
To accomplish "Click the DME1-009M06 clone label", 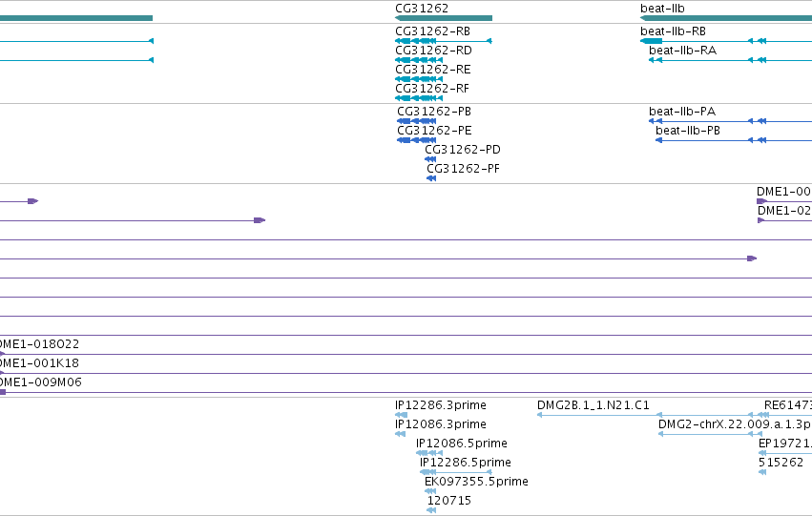I will point(40,382).
